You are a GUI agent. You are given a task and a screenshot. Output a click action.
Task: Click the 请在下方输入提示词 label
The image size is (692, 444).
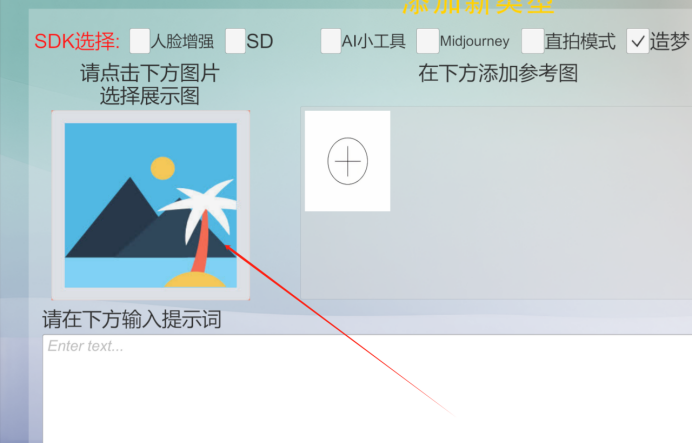132,319
